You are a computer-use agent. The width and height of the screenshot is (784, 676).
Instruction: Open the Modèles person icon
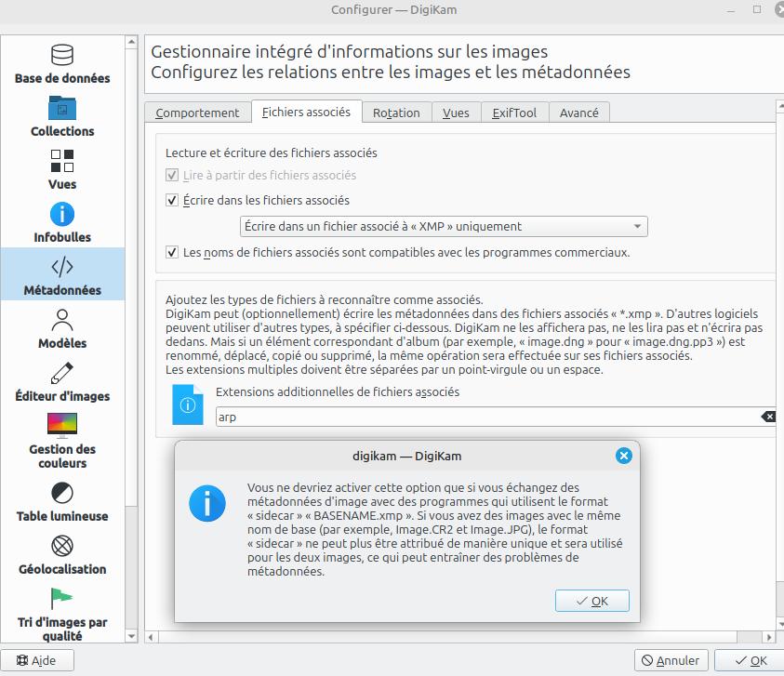click(x=62, y=320)
